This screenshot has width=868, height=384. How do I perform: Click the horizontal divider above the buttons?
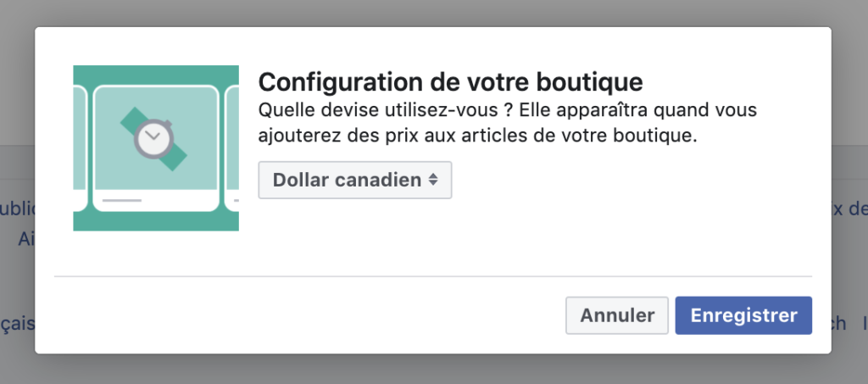[x=433, y=276]
